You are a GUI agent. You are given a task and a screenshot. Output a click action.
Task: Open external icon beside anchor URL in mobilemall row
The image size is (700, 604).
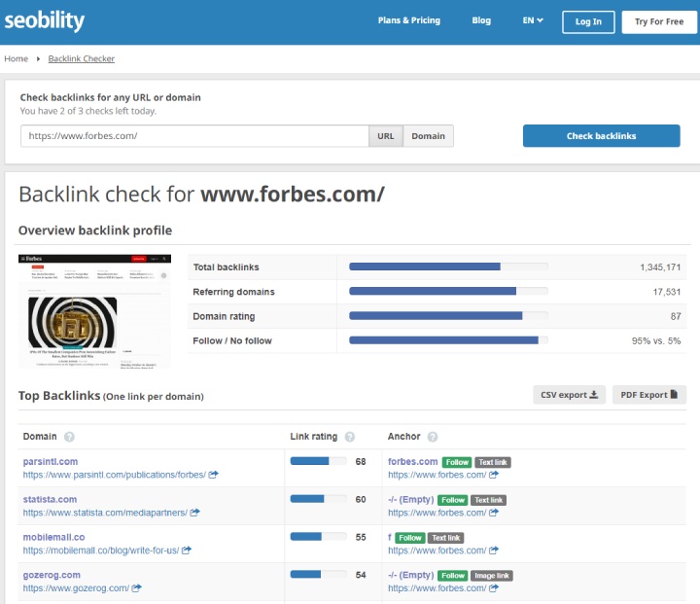pos(493,551)
